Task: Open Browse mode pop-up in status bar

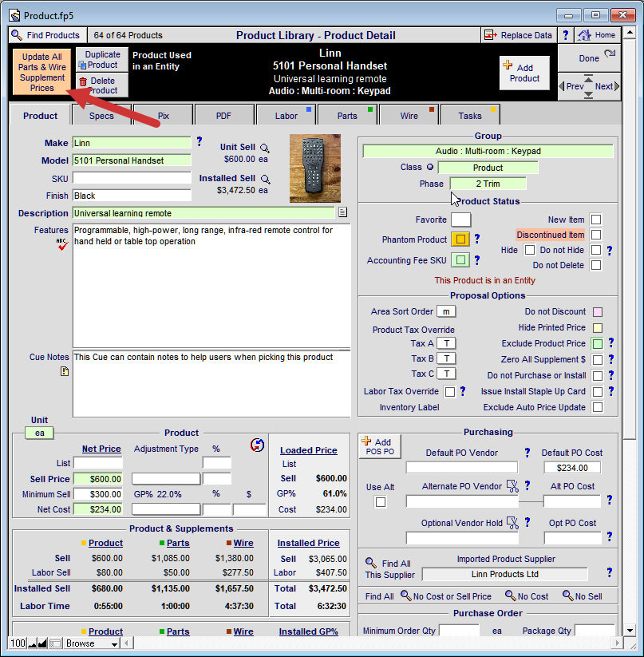Action: coord(92,643)
